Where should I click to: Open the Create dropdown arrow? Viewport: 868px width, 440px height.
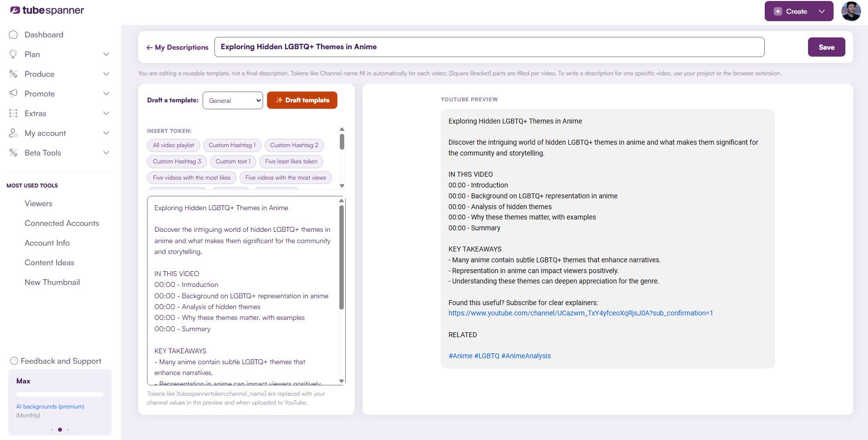(822, 11)
